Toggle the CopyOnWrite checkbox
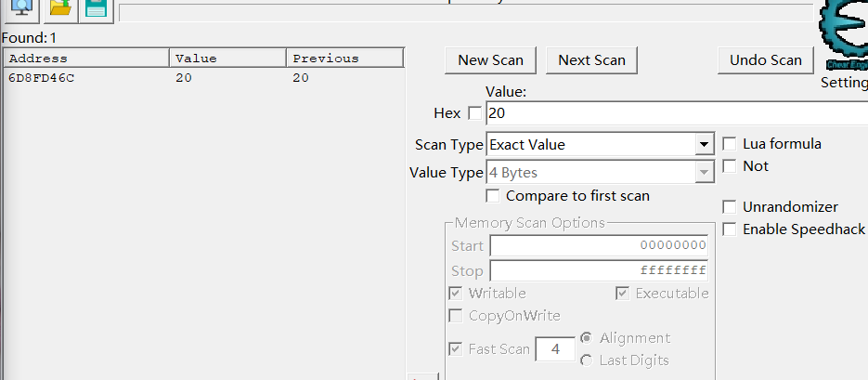868x380 pixels. tap(456, 316)
